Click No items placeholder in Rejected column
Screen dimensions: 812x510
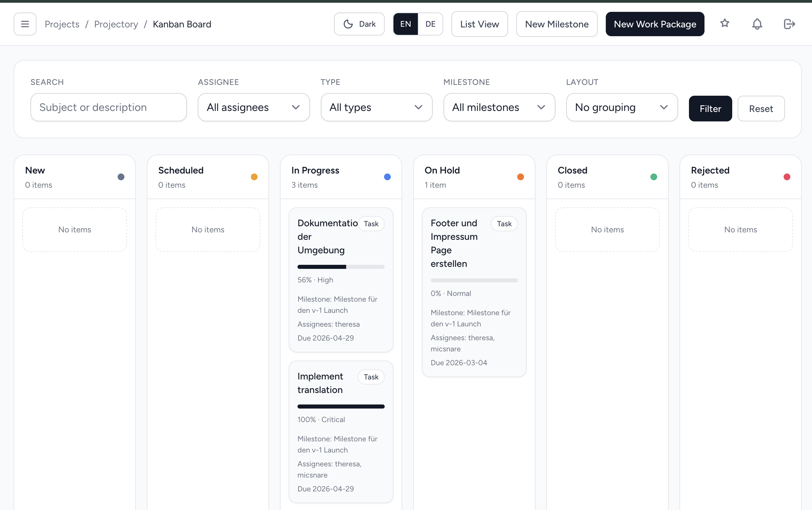coord(740,230)
